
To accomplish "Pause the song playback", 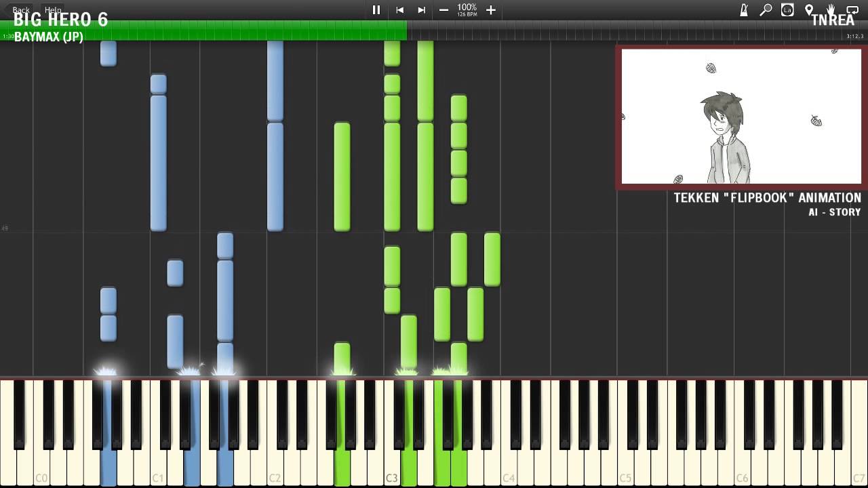I will (376, 9).
